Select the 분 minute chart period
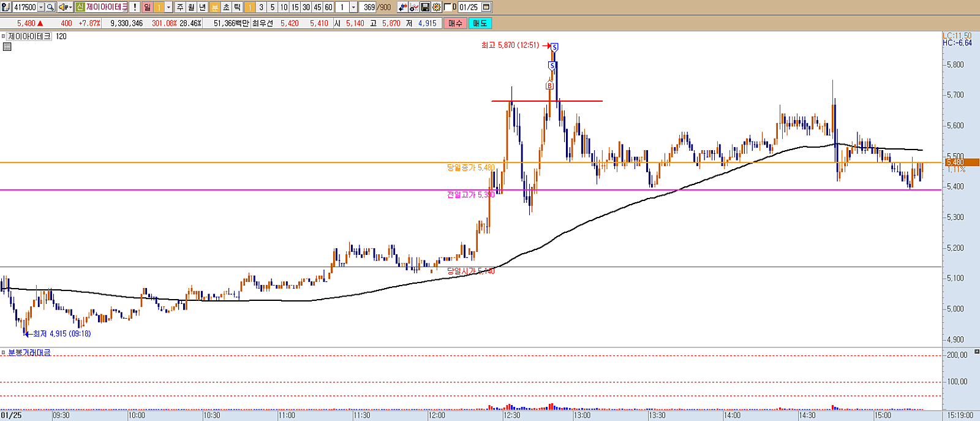 coord(214,7)
